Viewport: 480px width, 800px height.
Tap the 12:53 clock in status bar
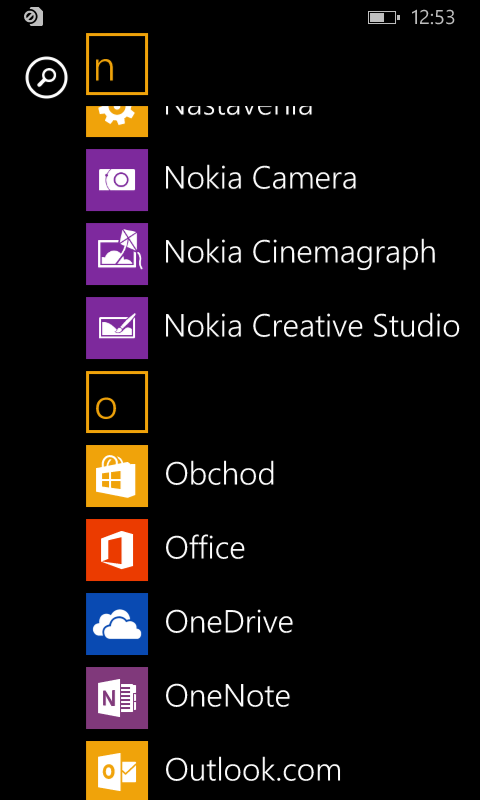[x=433, y=18]
